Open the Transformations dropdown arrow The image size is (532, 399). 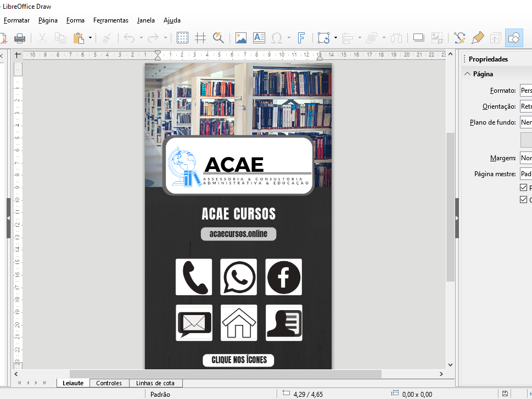(x=335, y=38)
